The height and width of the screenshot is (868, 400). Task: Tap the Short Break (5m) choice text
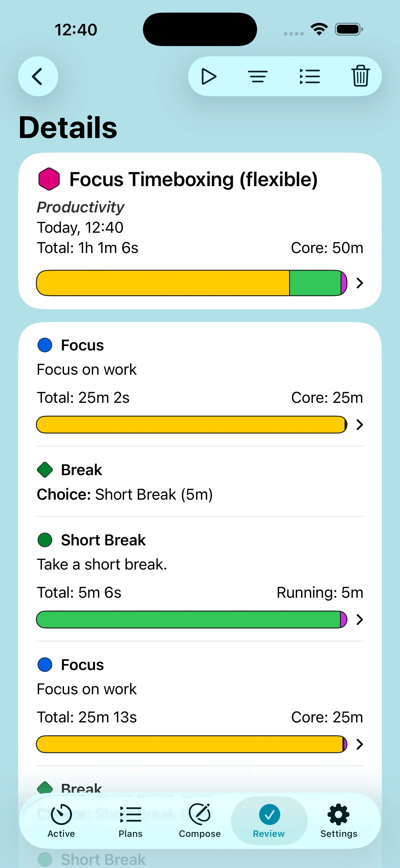(154, 494)
